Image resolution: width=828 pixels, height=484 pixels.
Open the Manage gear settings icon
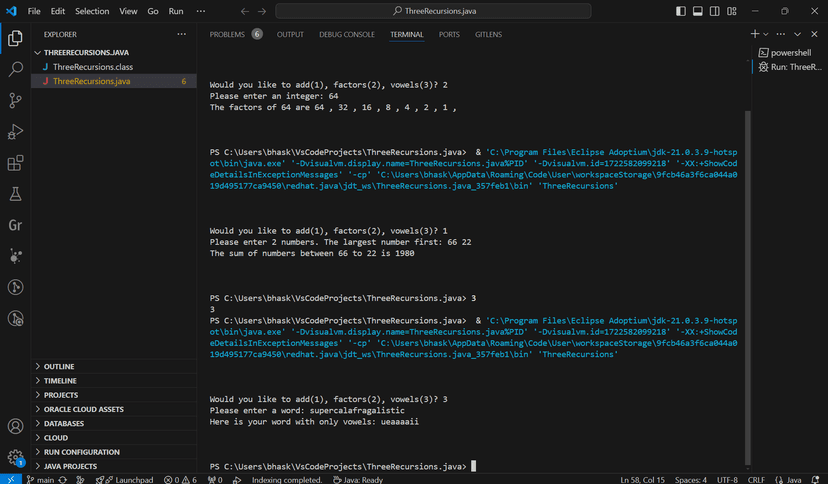point(15,457)
